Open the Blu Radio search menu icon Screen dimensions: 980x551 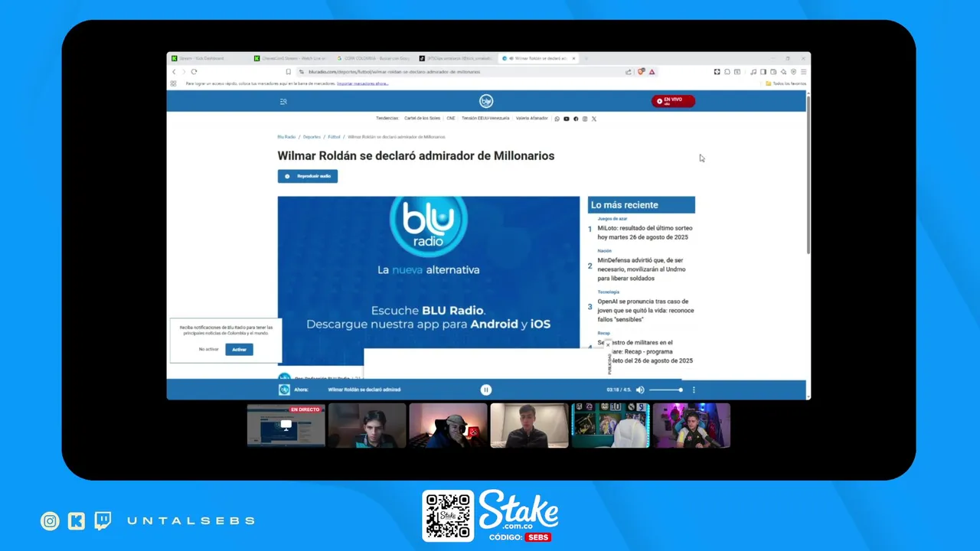tap(283, 101)
